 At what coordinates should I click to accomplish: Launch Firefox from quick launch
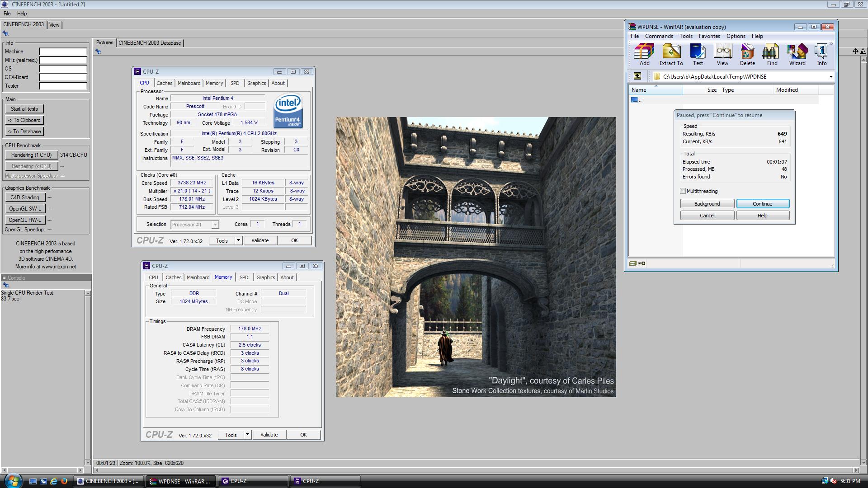point(64,481)
